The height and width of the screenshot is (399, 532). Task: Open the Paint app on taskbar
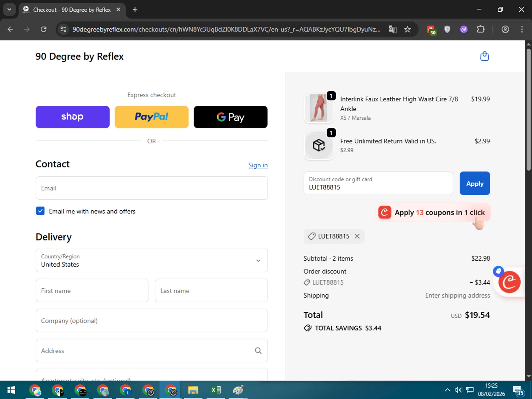click(238, 390)
